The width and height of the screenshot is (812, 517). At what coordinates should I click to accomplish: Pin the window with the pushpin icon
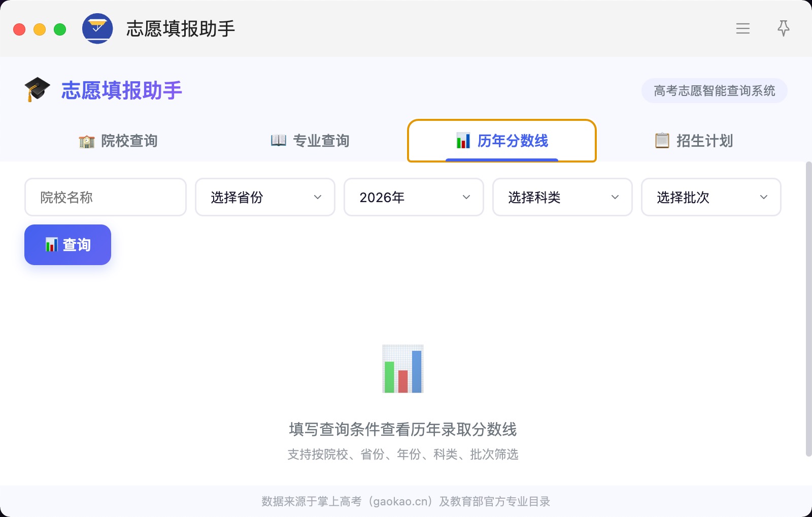(784, 28)
